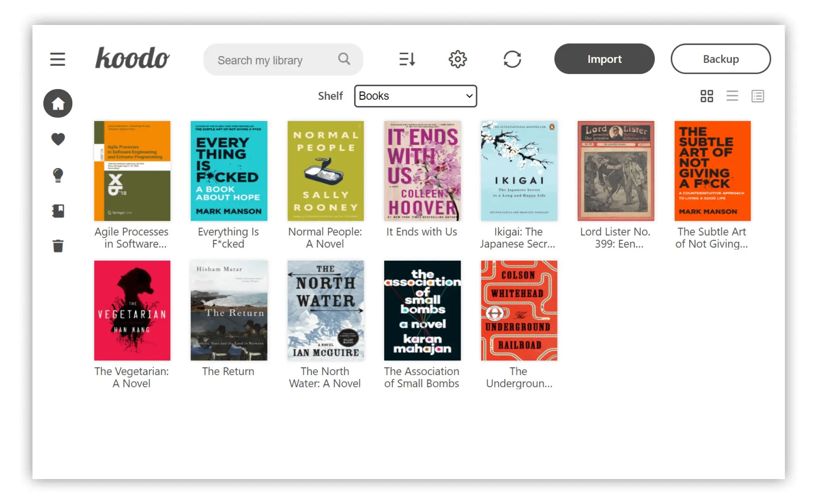Open the notes book icon in sidebar
817x504 pixels.
coord(57,211)
